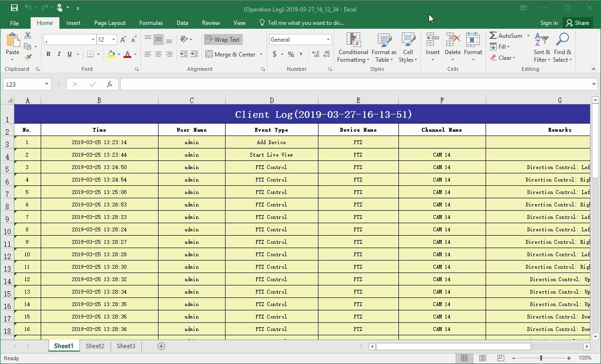Viewport: 601px width, 364px height.
Task: Switch to Sheet2
Action: (95, 345)
